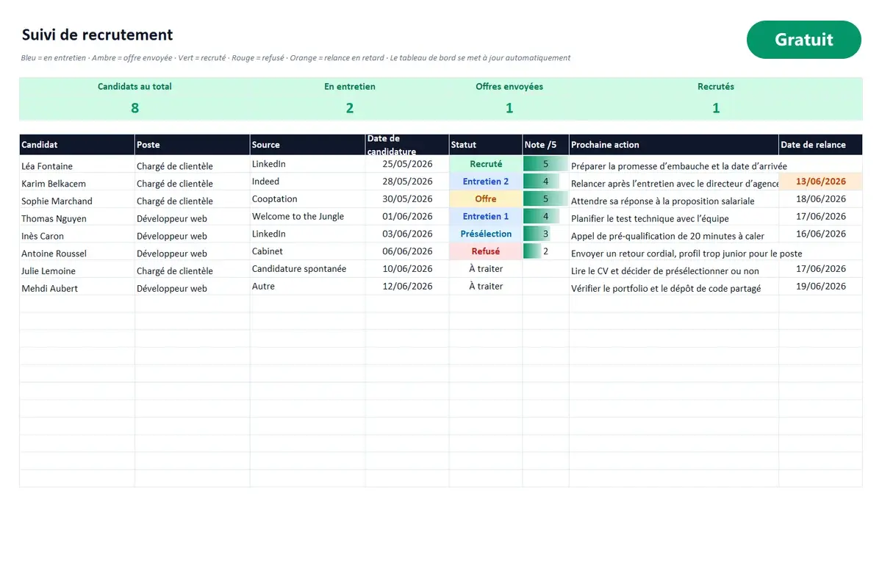Click the Julie Lemoine candidate cell
882x588 pixels.
[77, 270]
